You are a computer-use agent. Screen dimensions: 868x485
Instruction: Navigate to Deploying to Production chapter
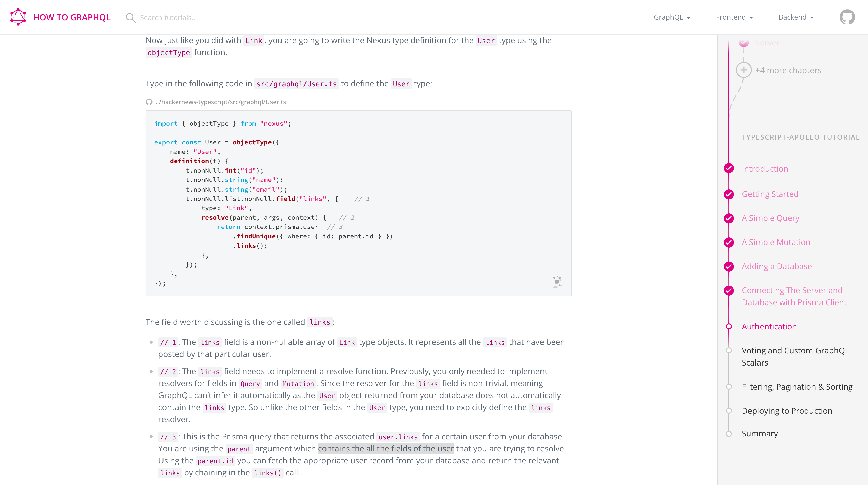[x=787, y=410]
